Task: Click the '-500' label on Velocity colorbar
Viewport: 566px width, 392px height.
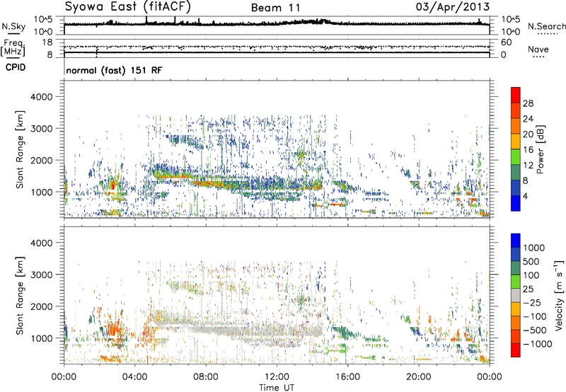Action: pyautogui.click(x=535, y=330)
